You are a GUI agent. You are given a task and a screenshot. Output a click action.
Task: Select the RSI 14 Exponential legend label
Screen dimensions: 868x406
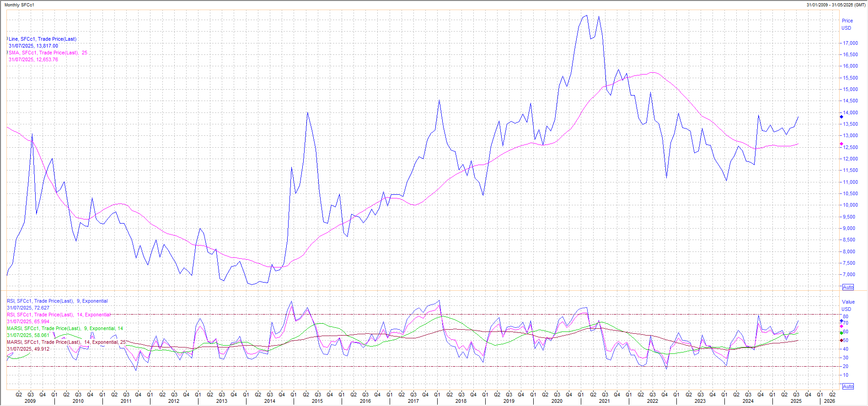(x=59, y=315)
